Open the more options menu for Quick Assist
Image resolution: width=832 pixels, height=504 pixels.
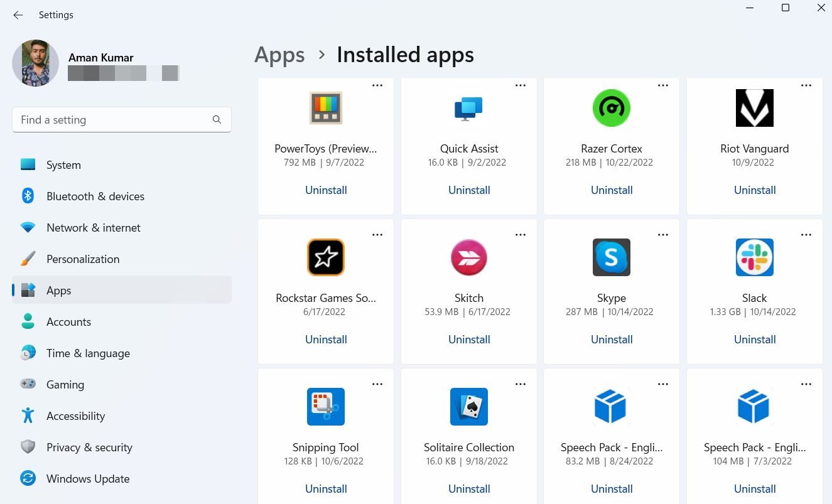coord(521,85)
